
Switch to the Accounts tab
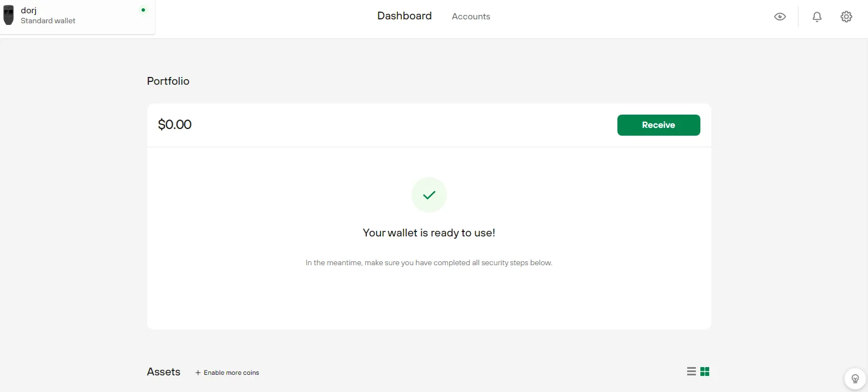471,17
